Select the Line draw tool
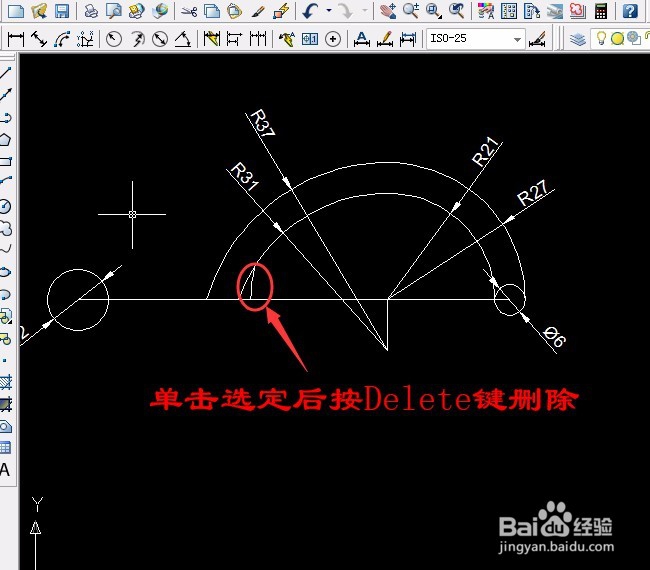This screenshot has width=650, height=570. click(6, 73)
